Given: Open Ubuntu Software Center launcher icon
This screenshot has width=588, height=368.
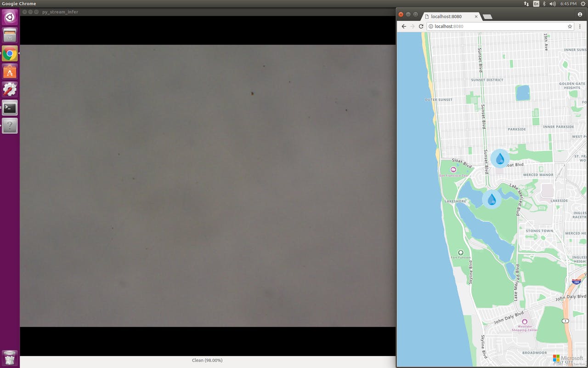Looking at the screenshot, I should click(x=10, y=71).
